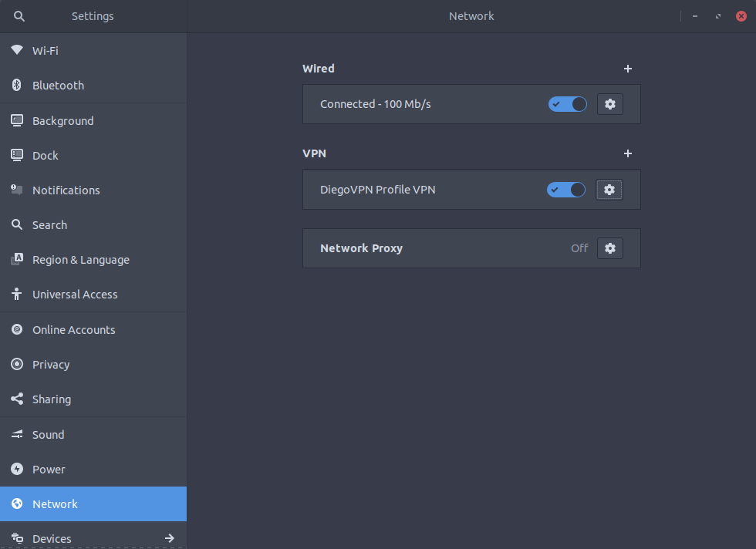The height and width of the screenshot is (549, 756).
Task: Select Notifications in the sidebar
Action: pyautogui.click(x=66, y=190)
